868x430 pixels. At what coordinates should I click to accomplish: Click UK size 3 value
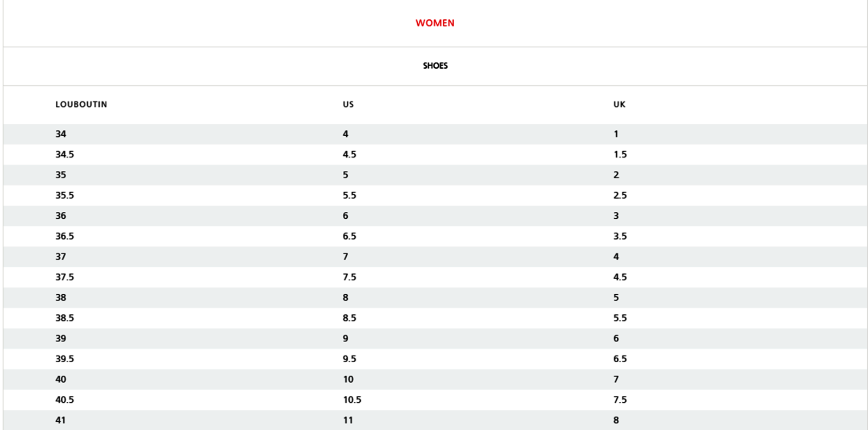click(x=616, y=216)
